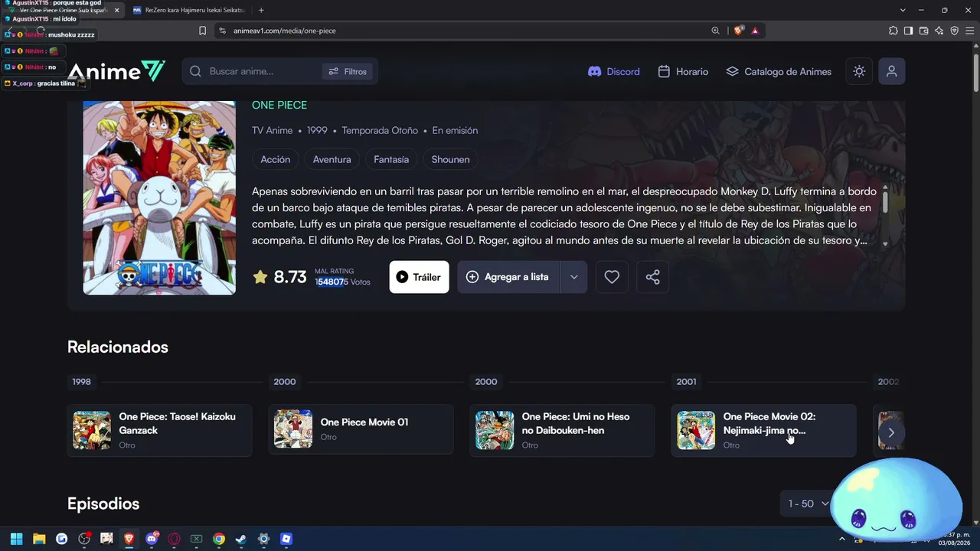Open the Roblox taskbar icon
Screen dimensions: 980x551
pos(286,539)
